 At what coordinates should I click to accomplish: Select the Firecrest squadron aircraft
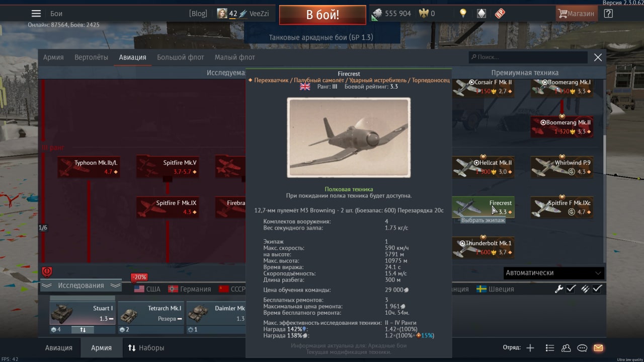pyautogui.click(x=482, y=207)
